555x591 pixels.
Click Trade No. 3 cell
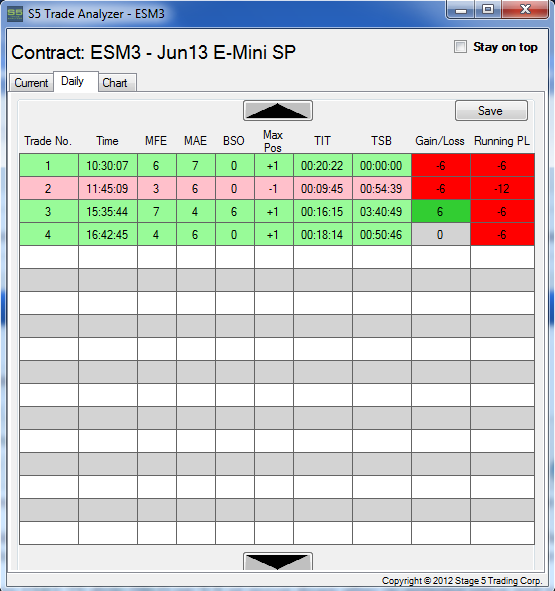(x=49, y=211)
